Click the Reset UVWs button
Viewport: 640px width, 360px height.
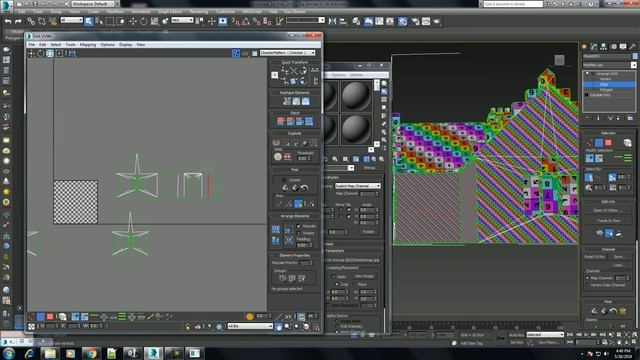point(594,257)
